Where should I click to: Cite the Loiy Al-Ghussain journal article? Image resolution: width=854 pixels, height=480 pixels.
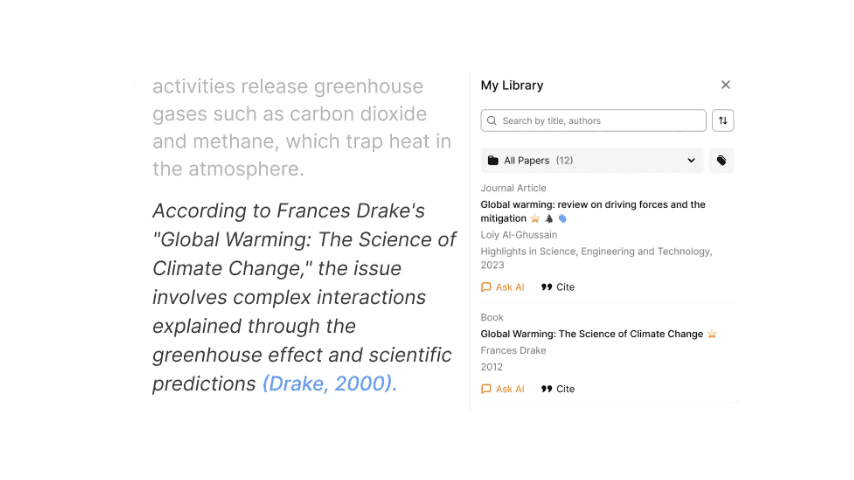(x=558, y=287)
